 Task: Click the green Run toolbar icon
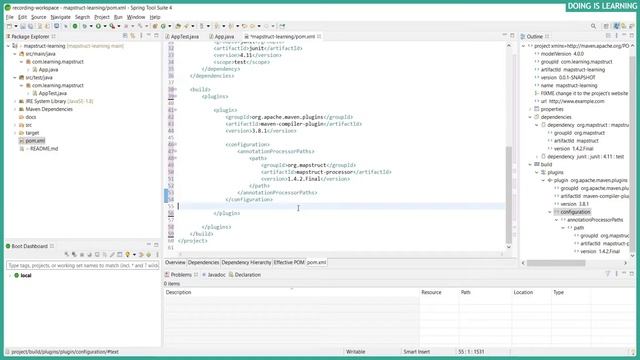[98, 26]
